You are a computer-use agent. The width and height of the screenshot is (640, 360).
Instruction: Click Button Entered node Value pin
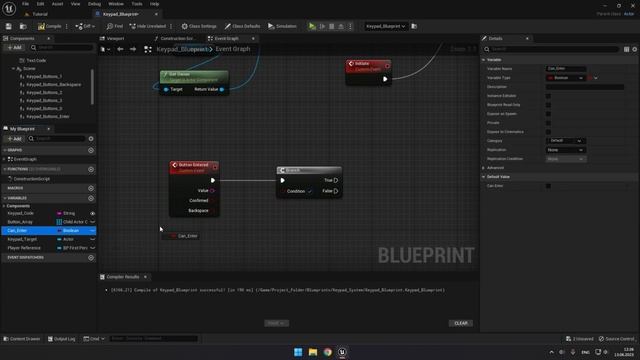[213, 191]
